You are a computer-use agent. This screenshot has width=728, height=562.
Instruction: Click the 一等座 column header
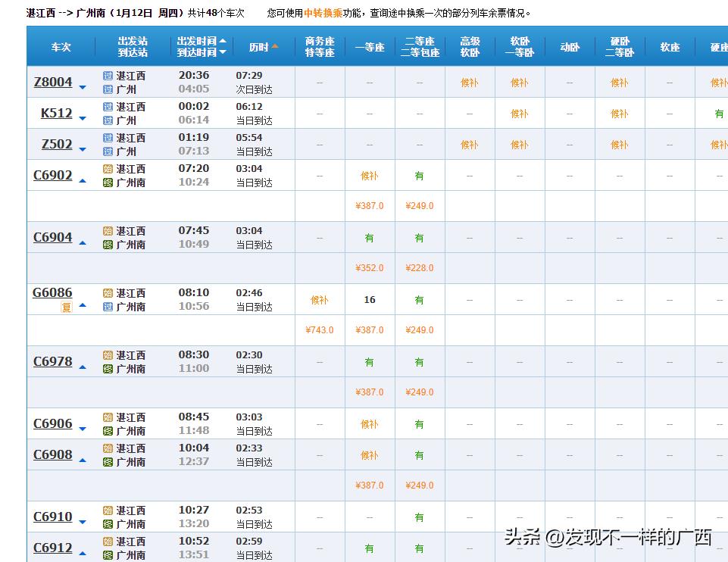(370, 47)
